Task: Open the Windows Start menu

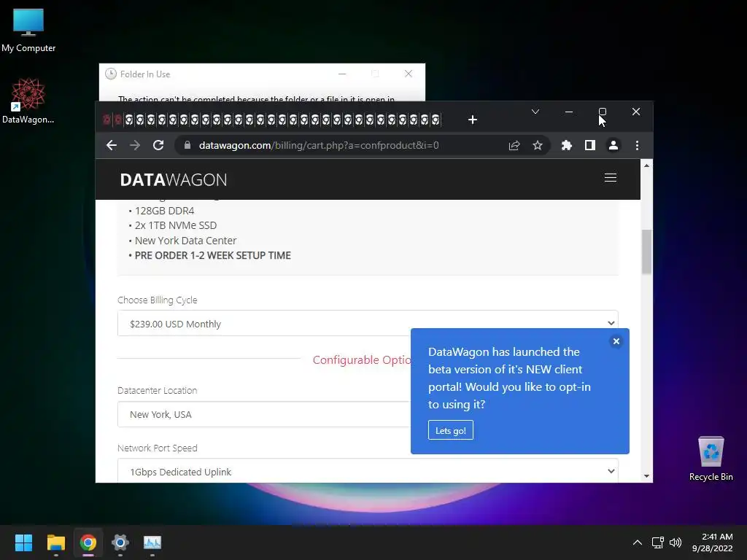Action: [23, 542]
